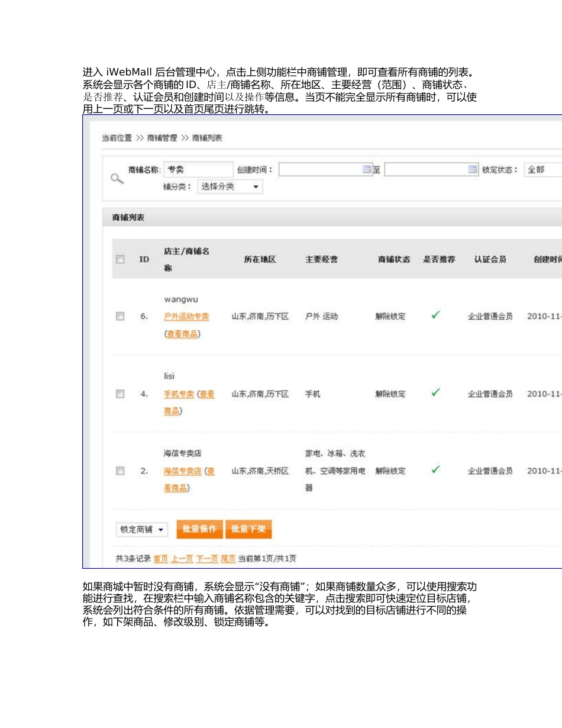Open the 锁定状态 dropdown showing 全部
This screenshot has width=562, height=728.
542,170
